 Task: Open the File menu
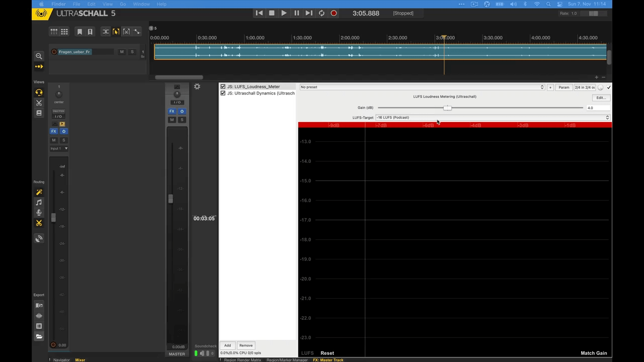pyautogui.click(x=76, y=4)
